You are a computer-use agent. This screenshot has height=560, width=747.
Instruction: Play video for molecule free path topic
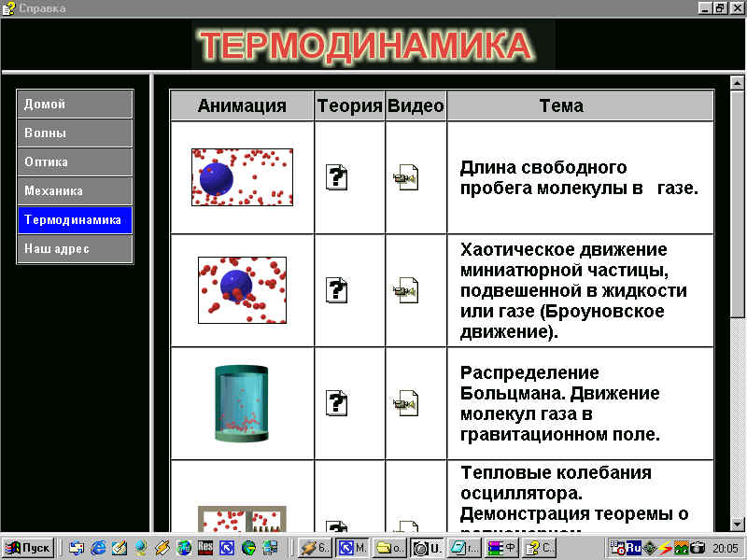pyautogui.click(x=405, y=177)
